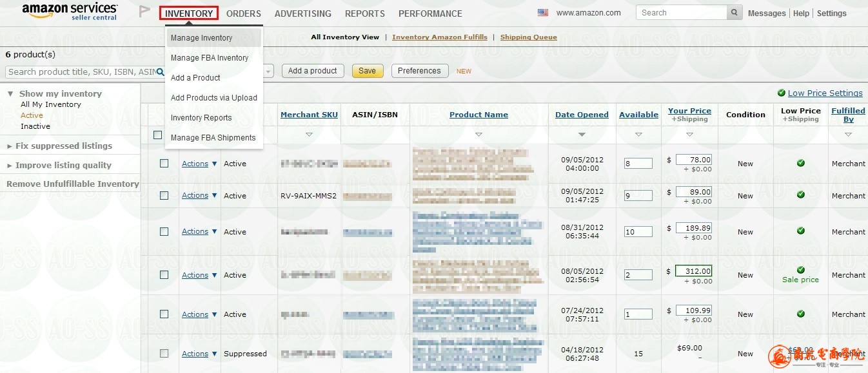Filter to Inactive listings in the sidebar

(35, 126)
